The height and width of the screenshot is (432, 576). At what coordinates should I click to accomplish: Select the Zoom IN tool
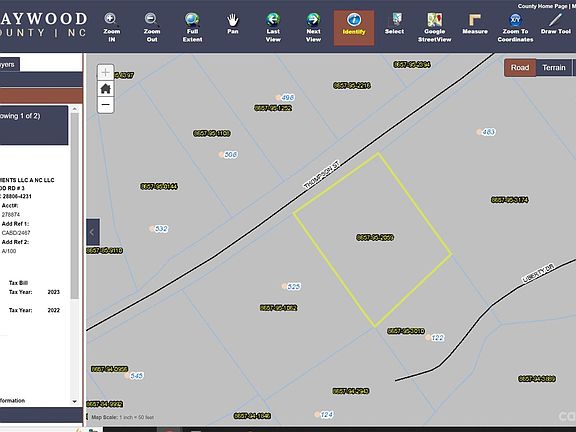tap(112, 28)
